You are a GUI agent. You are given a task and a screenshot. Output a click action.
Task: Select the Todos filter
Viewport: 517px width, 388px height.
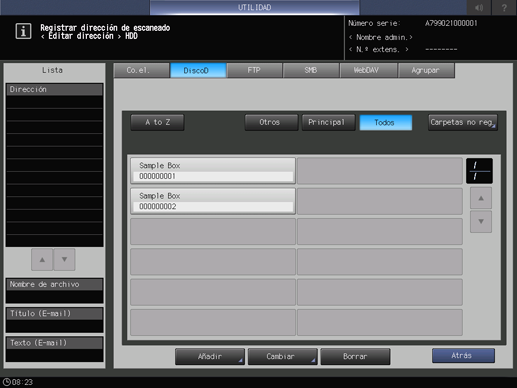pos(386,122)
